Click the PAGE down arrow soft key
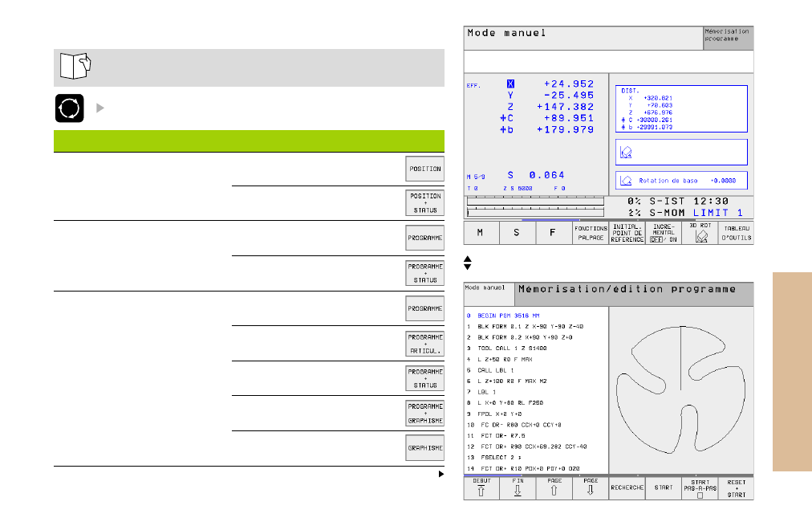 [591, 488]
